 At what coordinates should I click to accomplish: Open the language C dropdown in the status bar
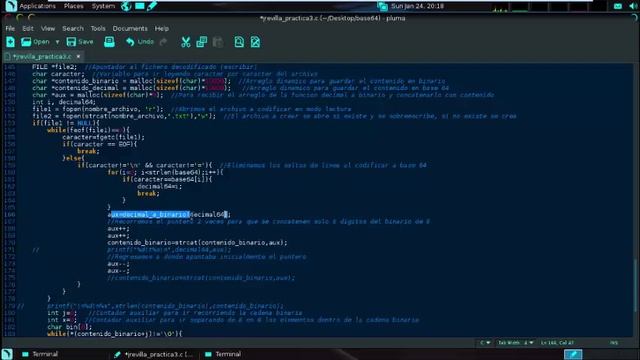coord(485,343)
